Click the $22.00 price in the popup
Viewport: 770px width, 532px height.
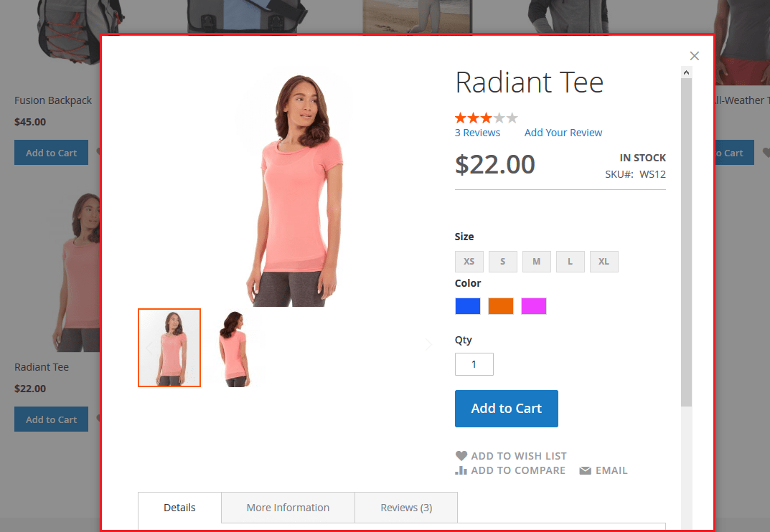(495, 164)
